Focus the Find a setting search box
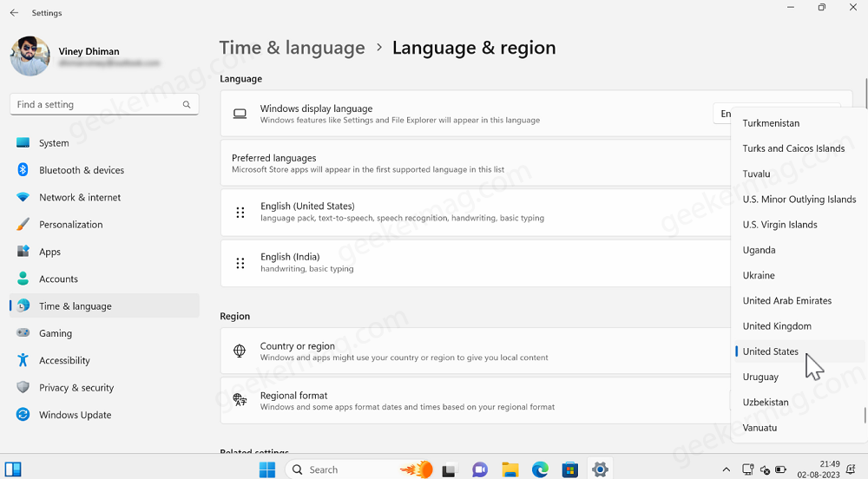 [104, 104]
